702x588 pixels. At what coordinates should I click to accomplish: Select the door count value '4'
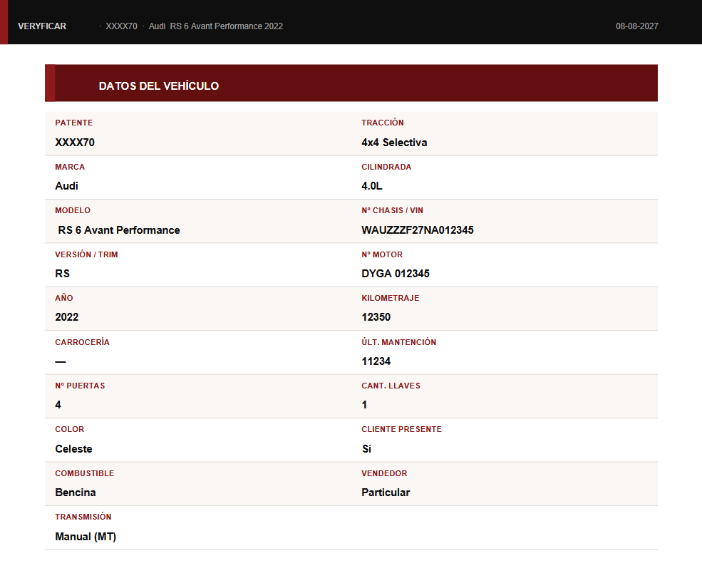click(x=58, y=405)
